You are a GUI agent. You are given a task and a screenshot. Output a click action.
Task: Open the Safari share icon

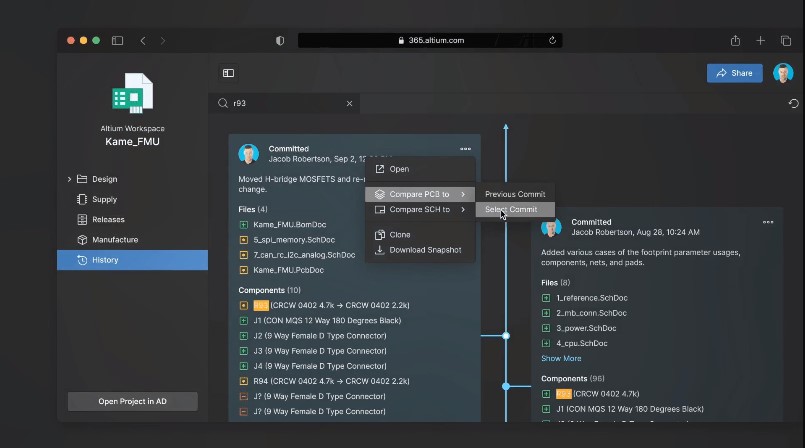(x=735, y=41)
